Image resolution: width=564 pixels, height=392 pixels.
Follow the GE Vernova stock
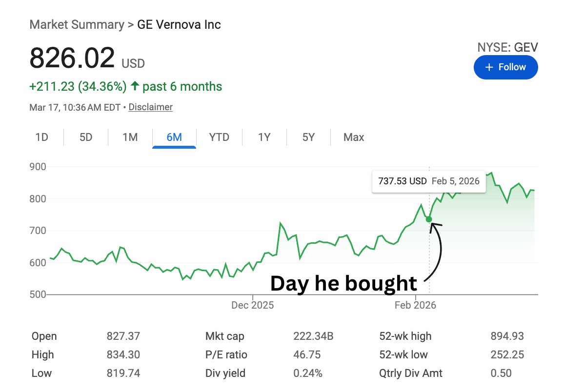coord(505,67)
